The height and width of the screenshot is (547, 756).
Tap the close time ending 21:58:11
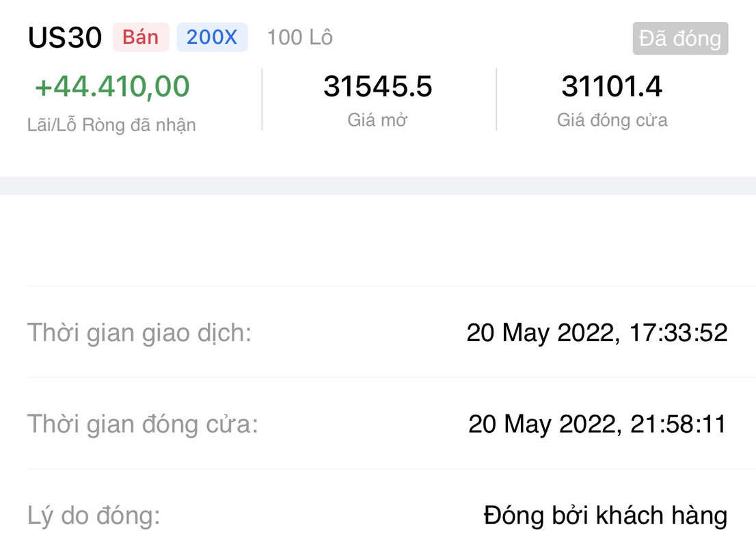[x=597, y=425]
